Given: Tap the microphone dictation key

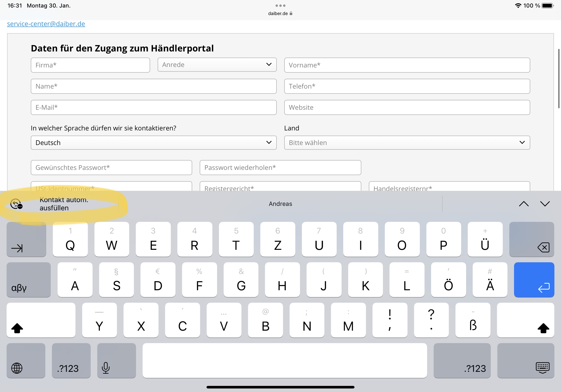Looking at the screenshot, I should [117, 361].
